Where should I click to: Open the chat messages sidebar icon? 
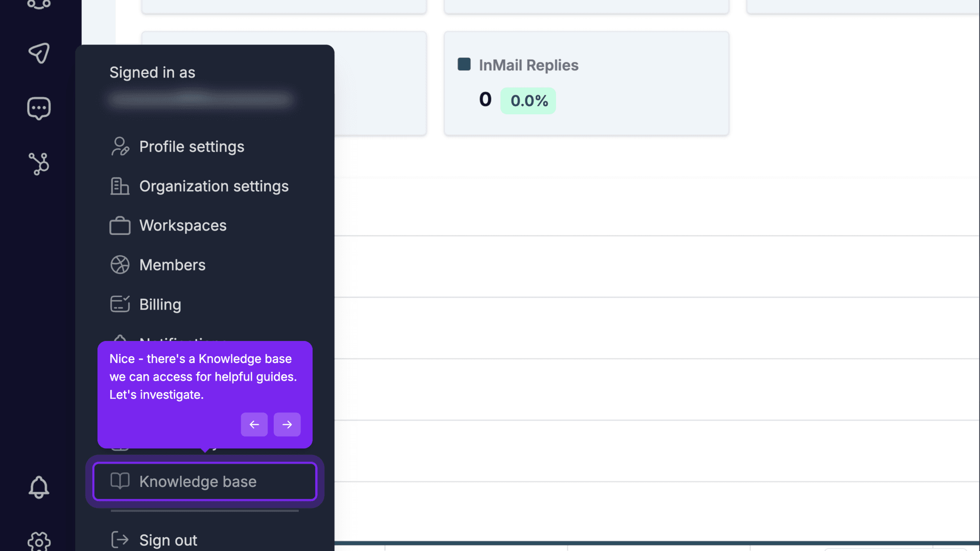39,108
